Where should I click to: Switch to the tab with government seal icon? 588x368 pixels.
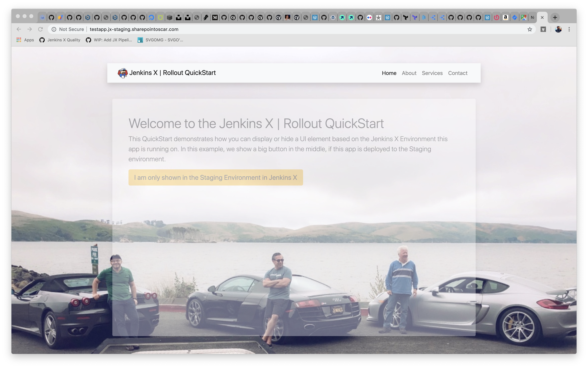(x=333, y=17)
